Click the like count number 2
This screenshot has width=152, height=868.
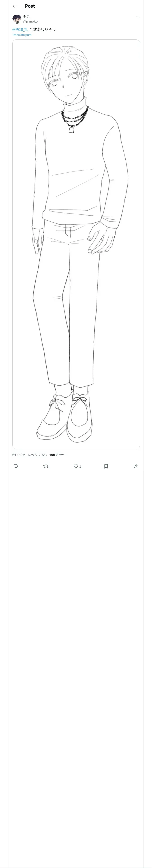(80, 466)
